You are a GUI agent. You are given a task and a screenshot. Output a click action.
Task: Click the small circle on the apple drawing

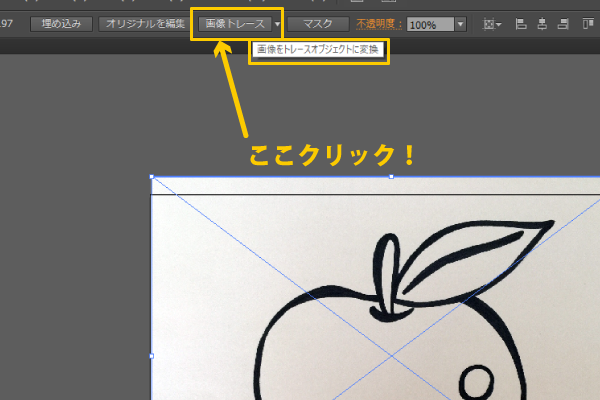coord(476,381)
